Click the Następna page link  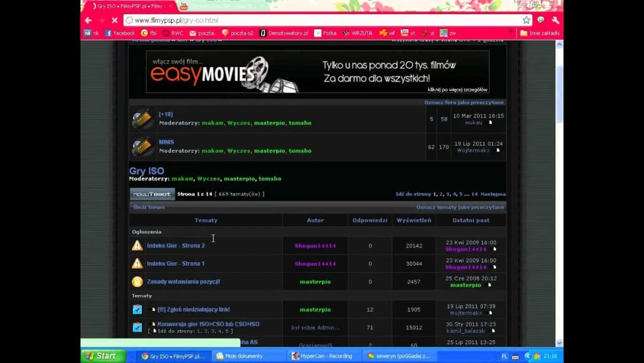(x=493, y=194)
